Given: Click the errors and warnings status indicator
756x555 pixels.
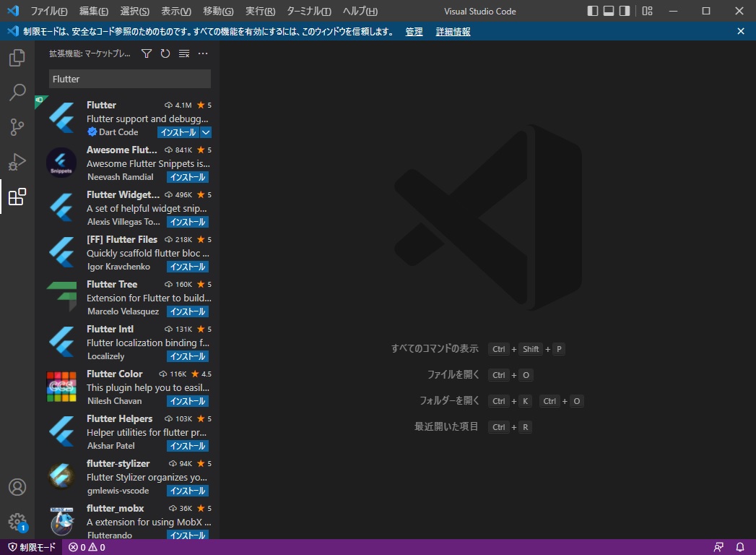Looking at the screenshot, I should (87, 547).
